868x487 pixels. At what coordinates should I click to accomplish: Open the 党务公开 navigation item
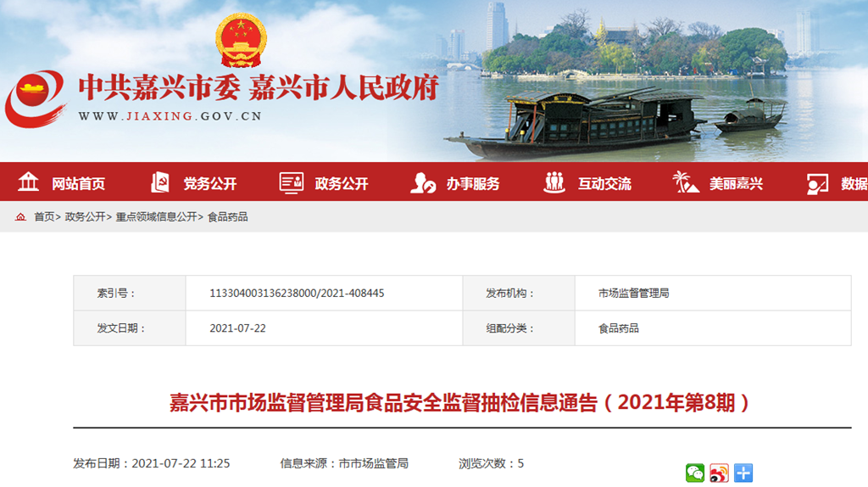210,183
